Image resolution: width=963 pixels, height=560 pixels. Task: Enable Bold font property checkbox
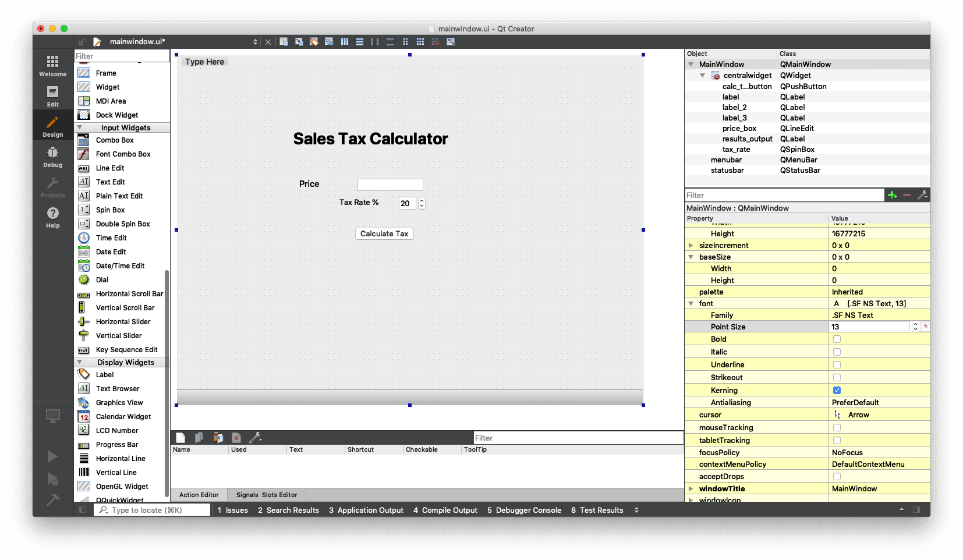point(837,339)
